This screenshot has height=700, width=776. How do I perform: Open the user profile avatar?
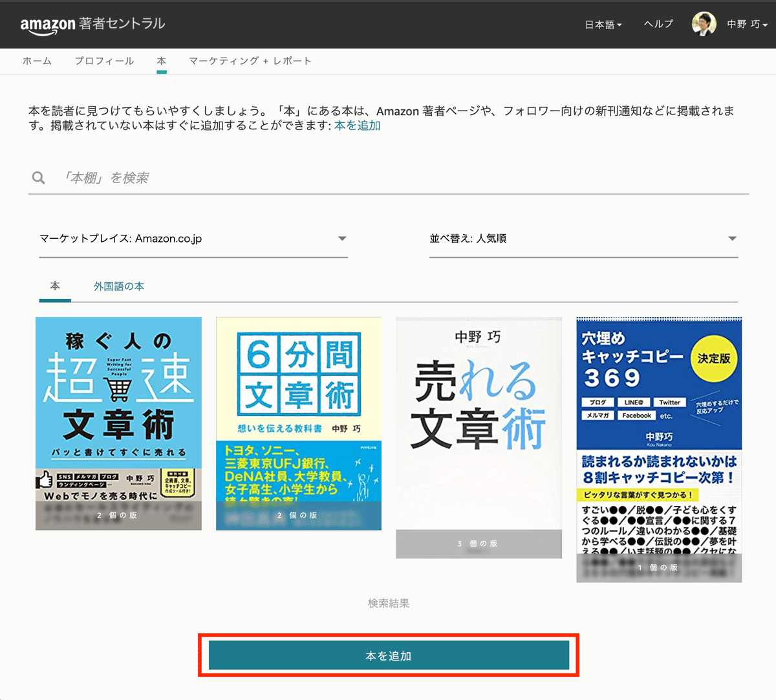(x=704, y=24)
